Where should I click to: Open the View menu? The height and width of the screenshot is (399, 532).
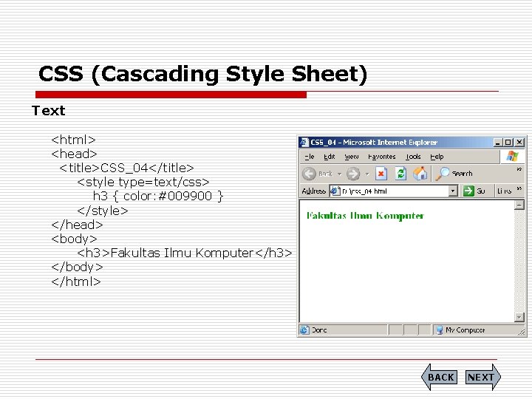[352, 157]
